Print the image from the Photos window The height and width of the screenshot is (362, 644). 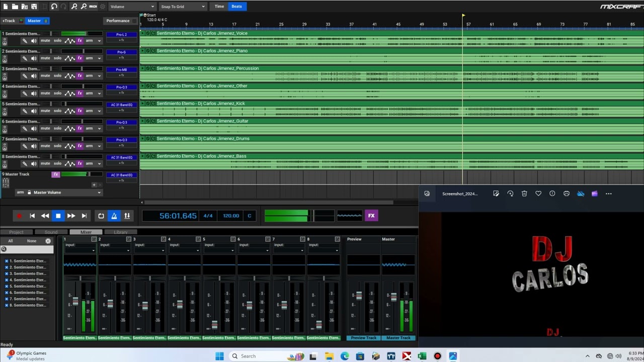point(567,194)
